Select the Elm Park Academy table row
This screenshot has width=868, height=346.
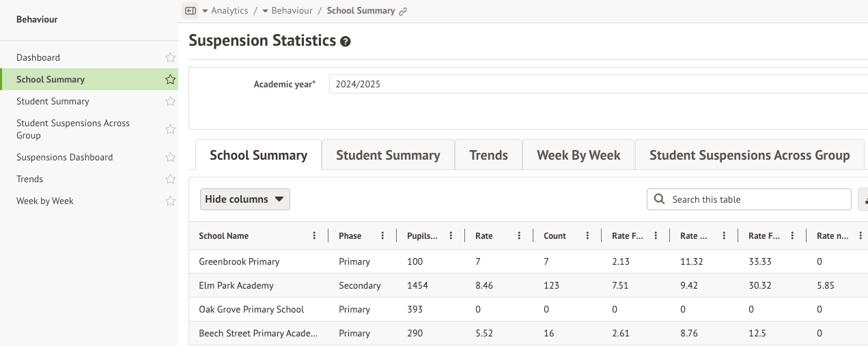[236, 285]
